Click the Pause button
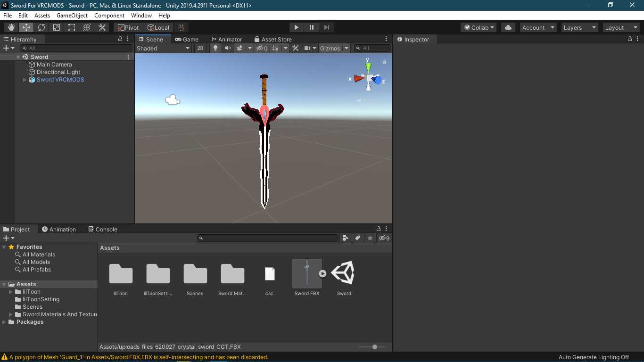Image resolution: width=644 pixels, height=362 pixels. [311, 27]
